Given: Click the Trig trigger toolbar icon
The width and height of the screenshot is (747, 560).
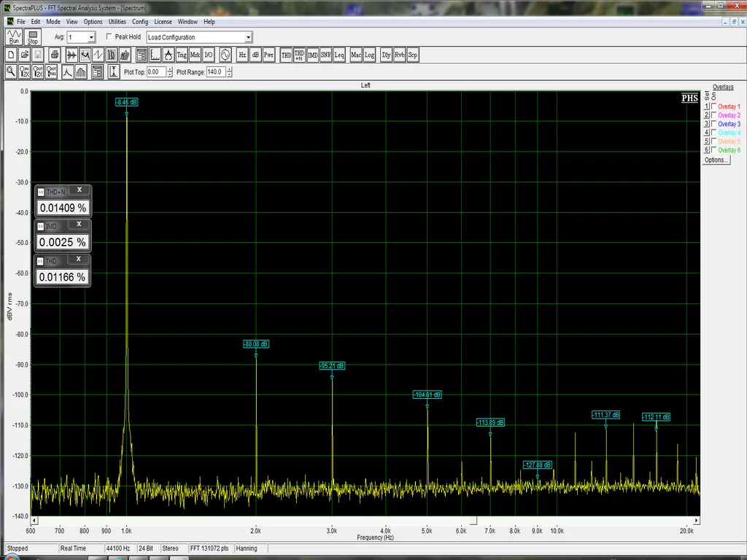Looking at the screenshot, I should [x=182, y=55].
